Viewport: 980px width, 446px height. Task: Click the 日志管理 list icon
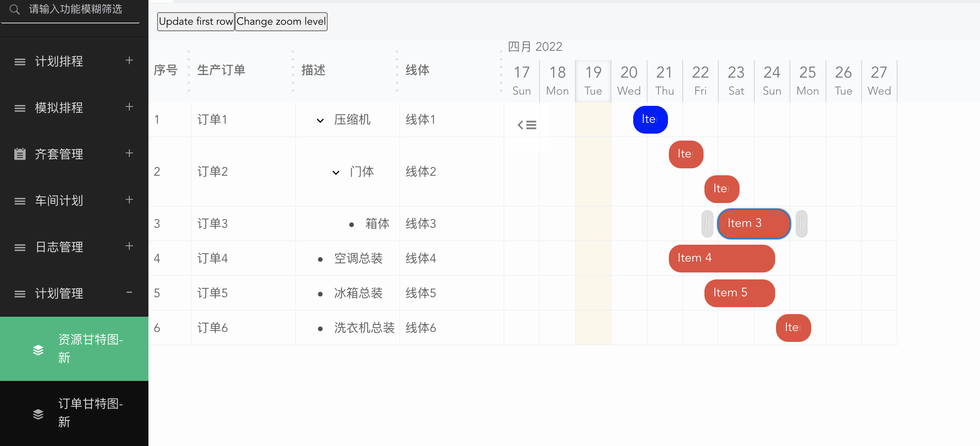(20, 247)
